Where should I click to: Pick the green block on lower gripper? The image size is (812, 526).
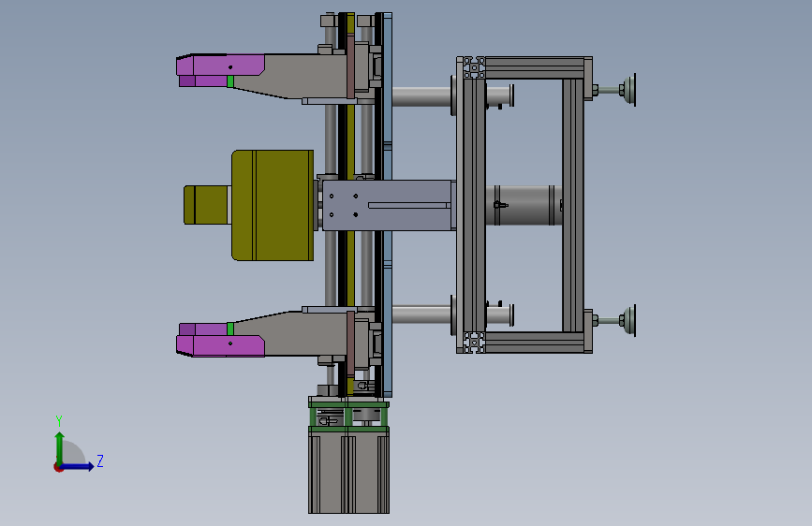[x=230, y=329]
